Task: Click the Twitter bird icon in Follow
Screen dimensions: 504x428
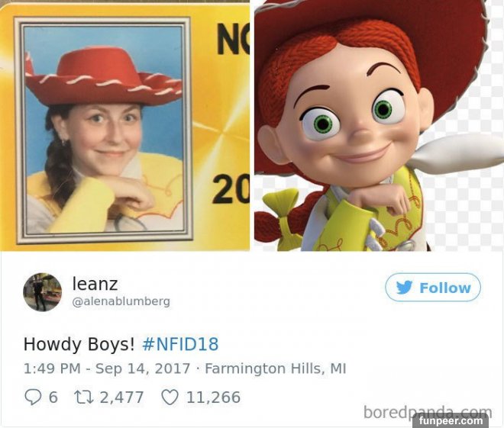Action: coord(405,288)
